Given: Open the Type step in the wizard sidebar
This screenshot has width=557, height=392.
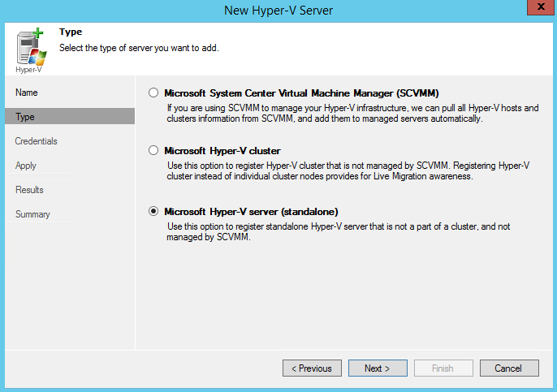Looking at the screenshot, I should pyautogui.click(x=70, y=117).
